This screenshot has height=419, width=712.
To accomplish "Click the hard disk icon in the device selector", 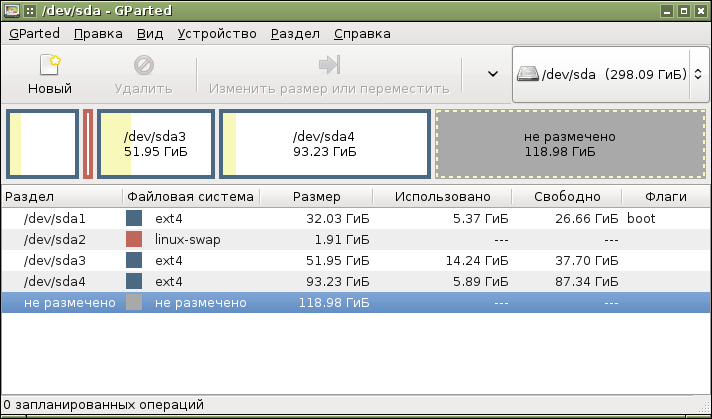I will [x=527, y=74].
